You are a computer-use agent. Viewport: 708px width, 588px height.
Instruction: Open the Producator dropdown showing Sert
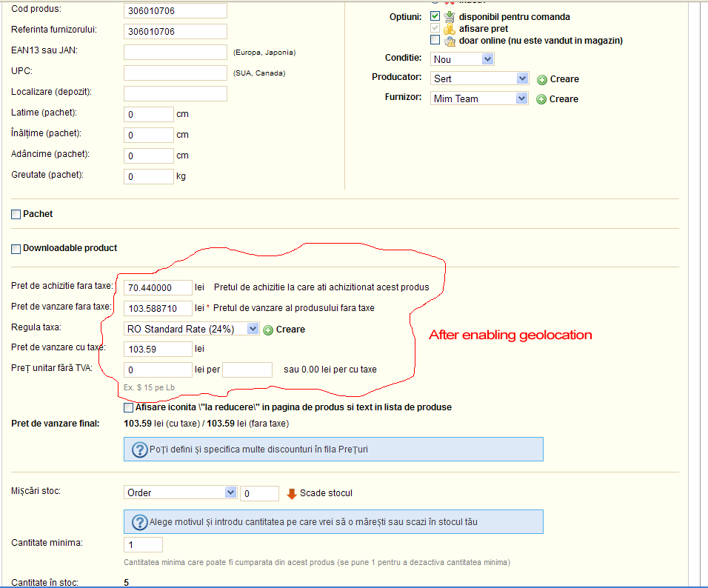479,78
